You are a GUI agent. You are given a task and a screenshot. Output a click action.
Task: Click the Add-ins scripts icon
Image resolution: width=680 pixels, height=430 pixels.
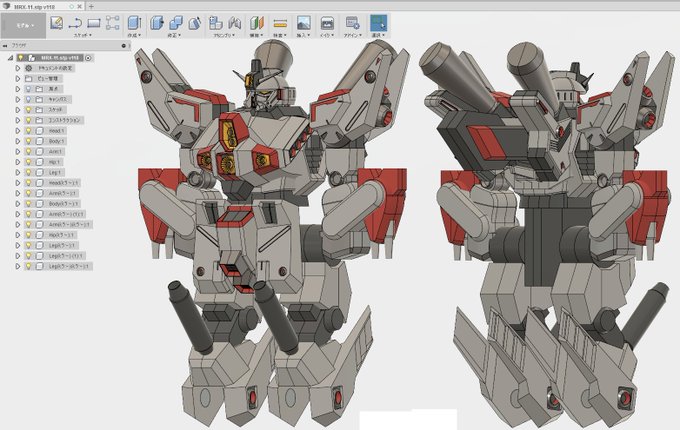(352, 23)
